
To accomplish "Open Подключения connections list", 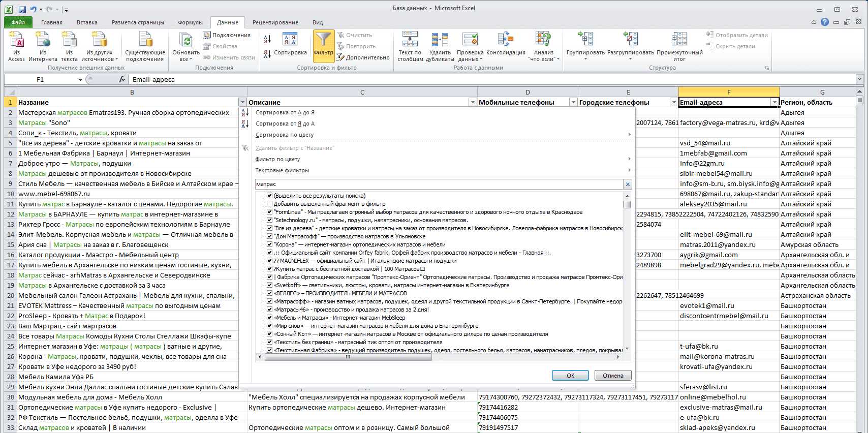I will tap(227, 35).
